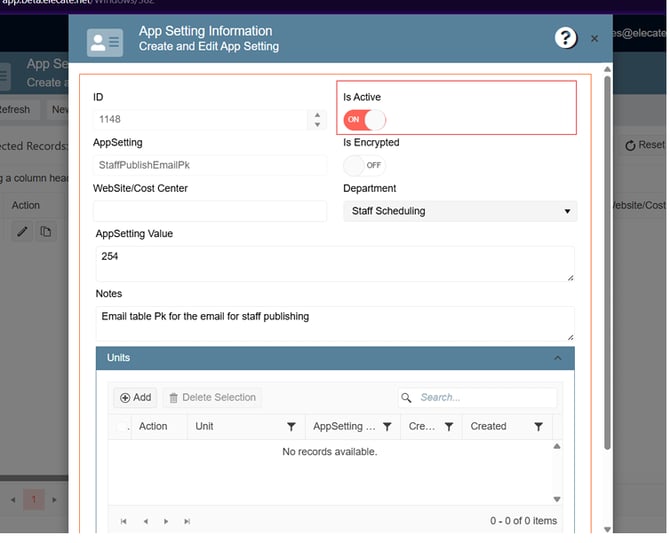Open the Department dropdown
The width and height of the screenshot is (670, 543).
click(x=460, y=211)
